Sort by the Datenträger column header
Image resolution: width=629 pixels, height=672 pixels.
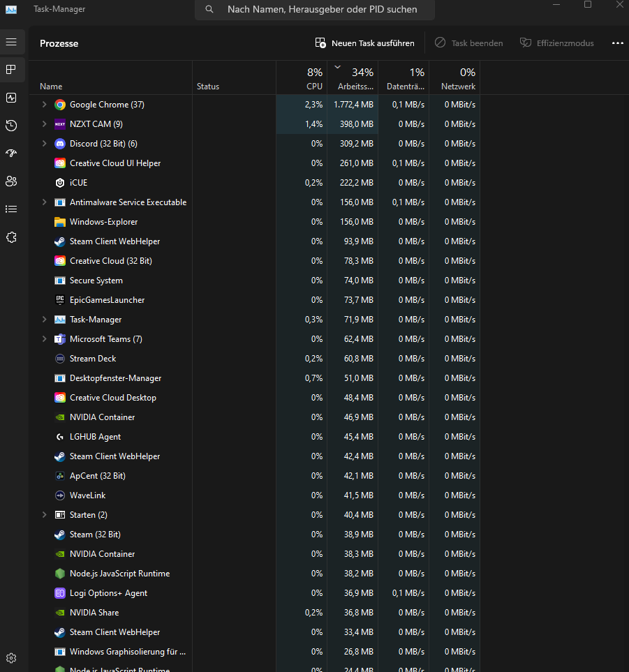(404, 77)
